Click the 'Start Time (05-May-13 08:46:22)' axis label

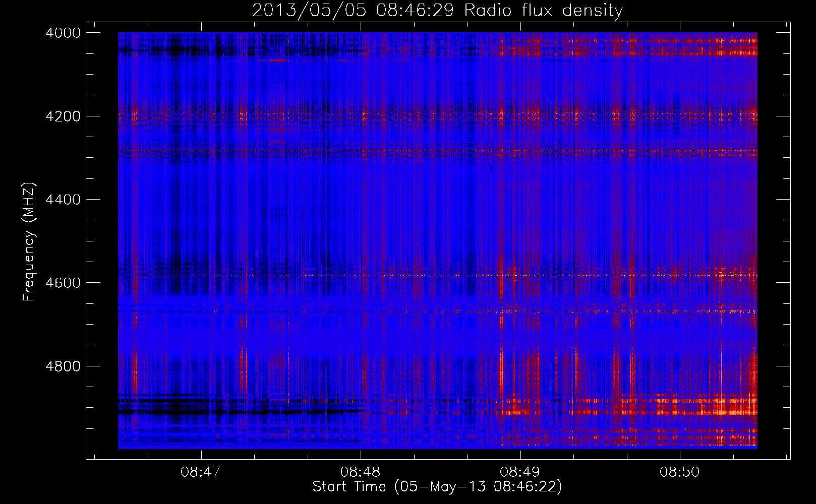pyautogui.click(x=437, y=487)
